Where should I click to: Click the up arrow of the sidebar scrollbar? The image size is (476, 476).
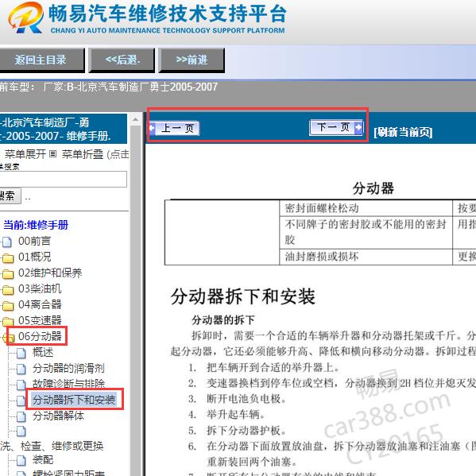point(135,119)
